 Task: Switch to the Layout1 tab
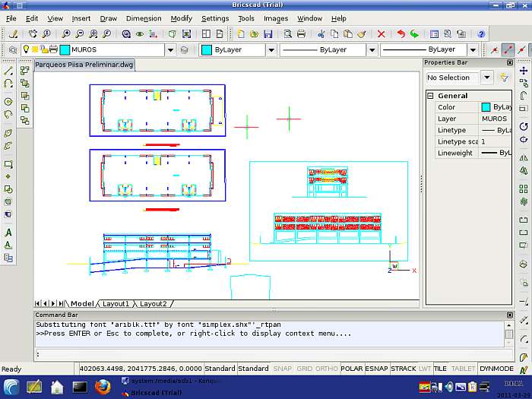[116, 304]
